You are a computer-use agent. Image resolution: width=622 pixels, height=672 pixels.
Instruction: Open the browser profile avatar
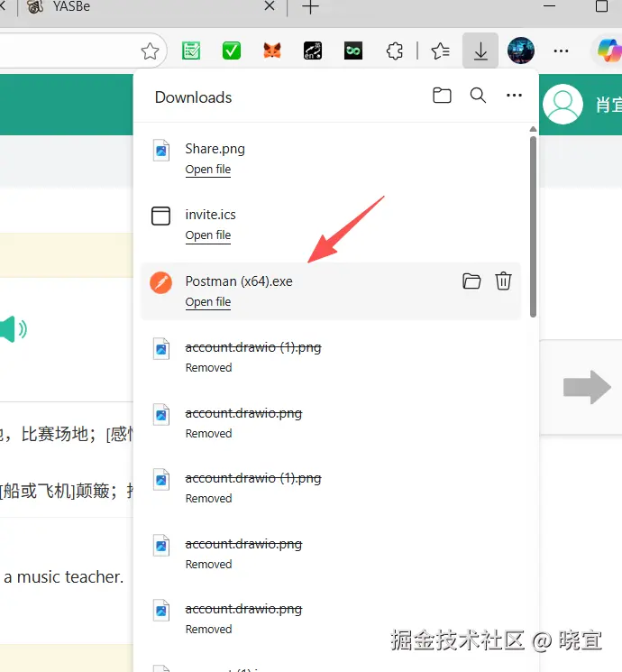coord(521,51)
